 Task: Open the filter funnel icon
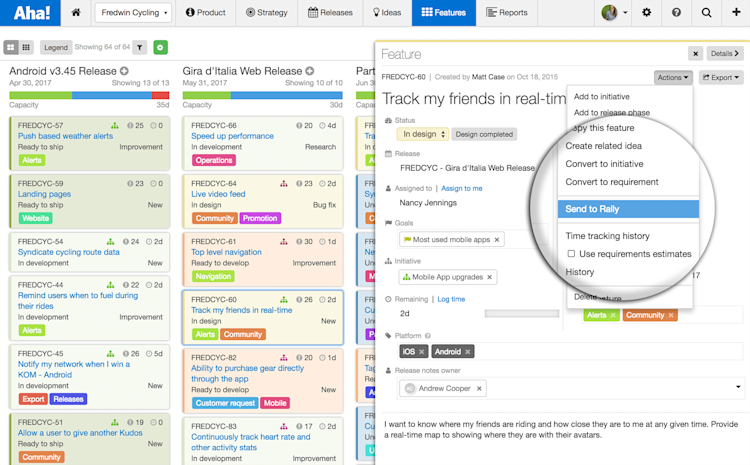140,47
